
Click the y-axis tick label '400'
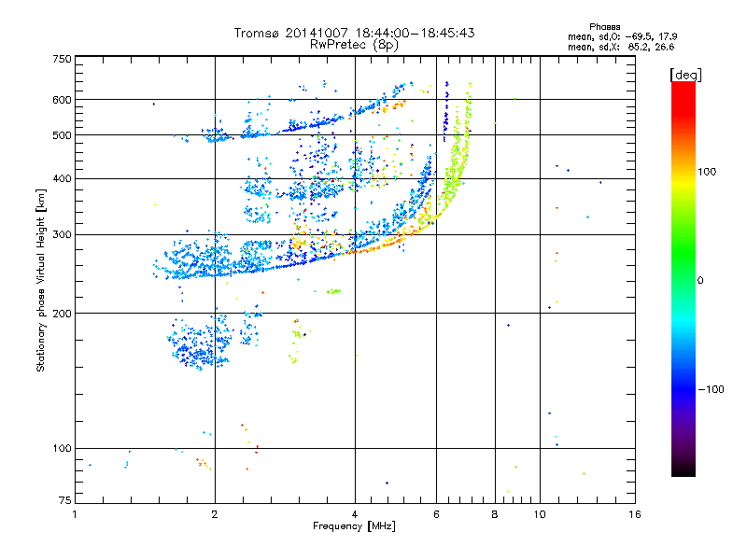63,179
